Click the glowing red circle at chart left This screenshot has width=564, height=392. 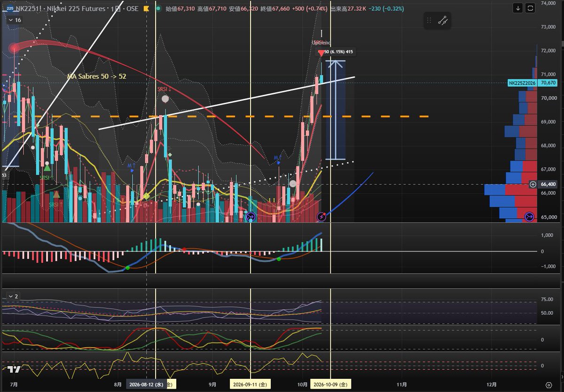14,47
